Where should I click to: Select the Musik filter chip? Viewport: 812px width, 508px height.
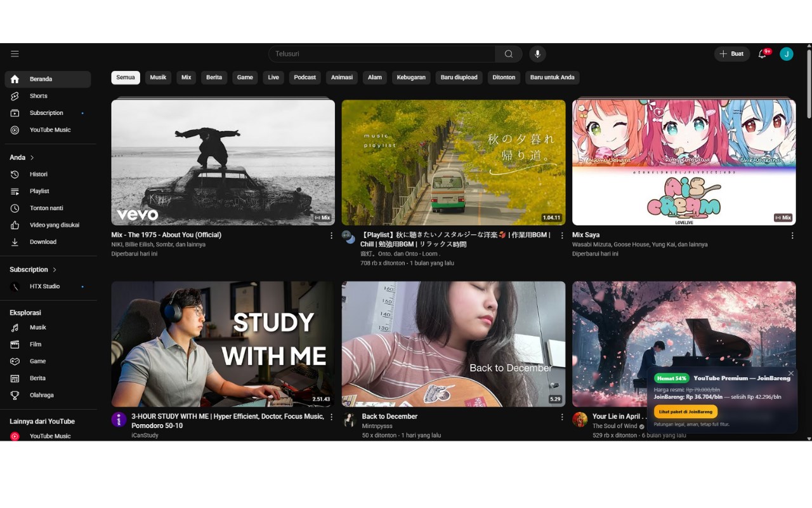(158, 77)
